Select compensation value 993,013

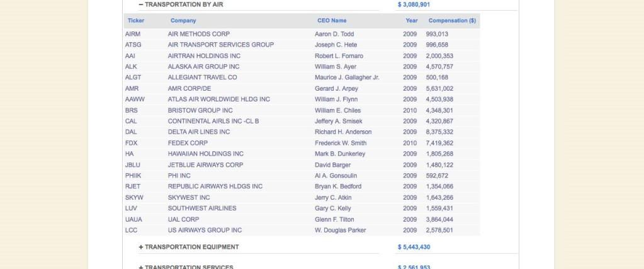click(x=437, y=34)
